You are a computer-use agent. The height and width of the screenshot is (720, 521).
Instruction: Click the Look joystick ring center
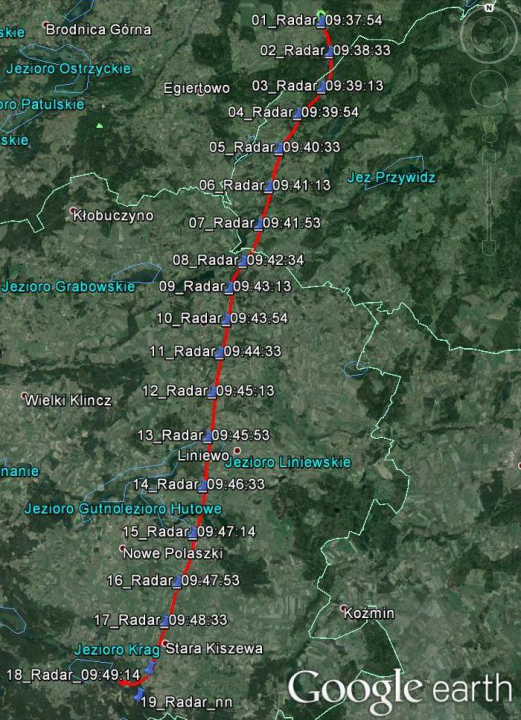click(x=489, y=33)
